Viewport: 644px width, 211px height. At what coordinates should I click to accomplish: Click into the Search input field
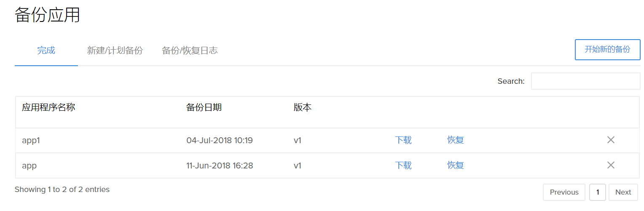(x=585, y=81)
